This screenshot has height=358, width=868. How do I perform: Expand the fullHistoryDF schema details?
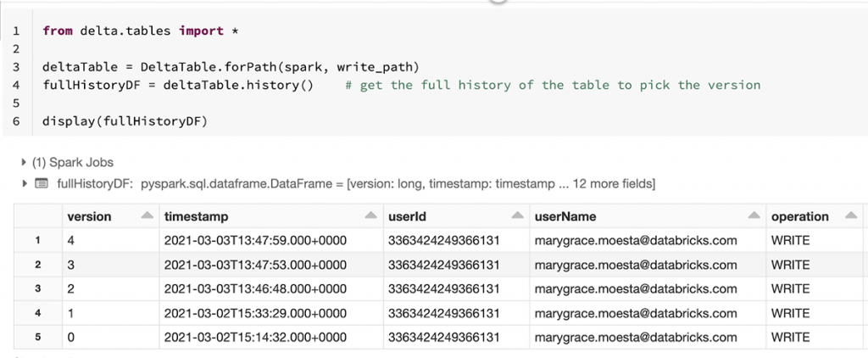tap(24, 183)
